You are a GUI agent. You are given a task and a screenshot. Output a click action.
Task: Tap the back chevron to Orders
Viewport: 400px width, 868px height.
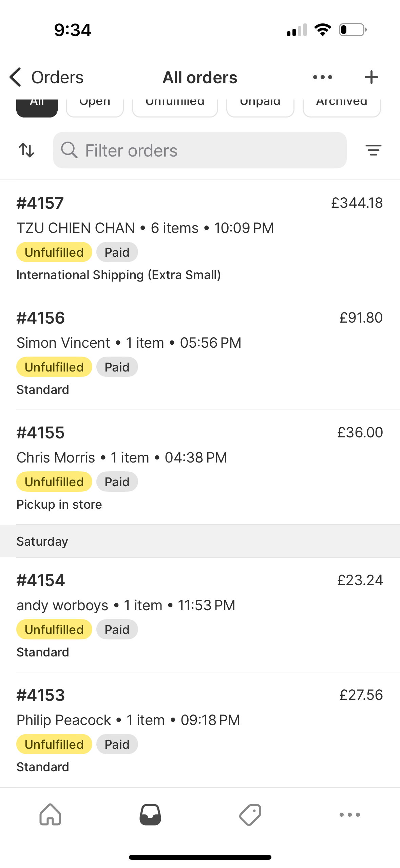16,77
